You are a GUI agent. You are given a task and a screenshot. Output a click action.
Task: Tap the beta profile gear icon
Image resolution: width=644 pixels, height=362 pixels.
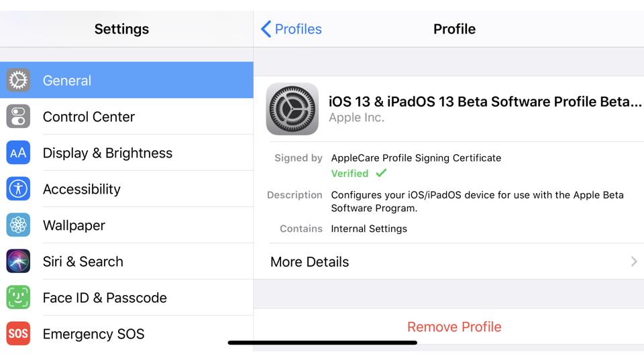(x=292, y=109)
